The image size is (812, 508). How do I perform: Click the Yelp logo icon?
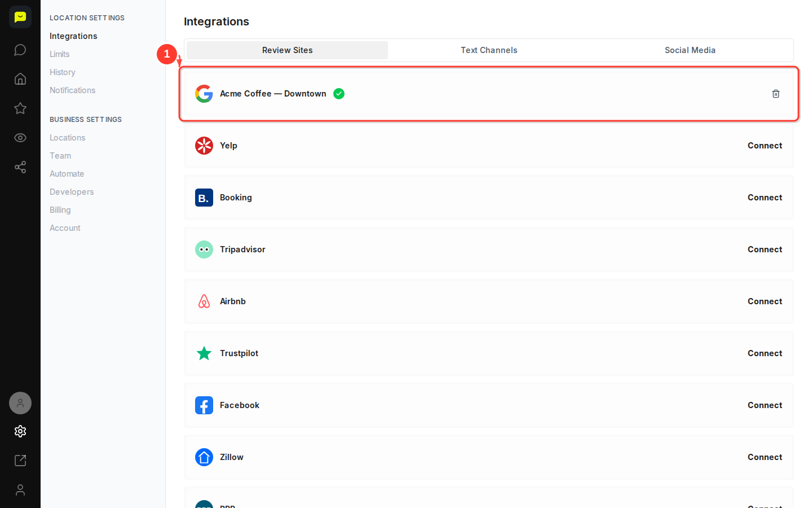(204, 146)
